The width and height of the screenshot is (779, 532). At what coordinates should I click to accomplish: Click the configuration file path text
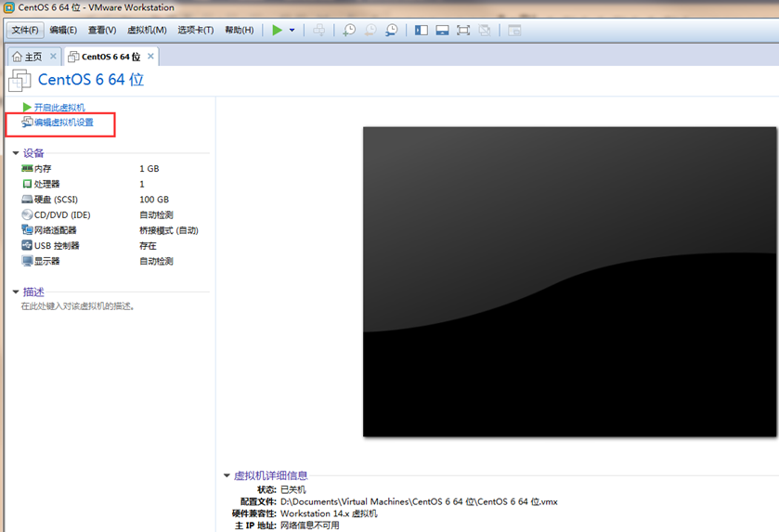[419, 501]
